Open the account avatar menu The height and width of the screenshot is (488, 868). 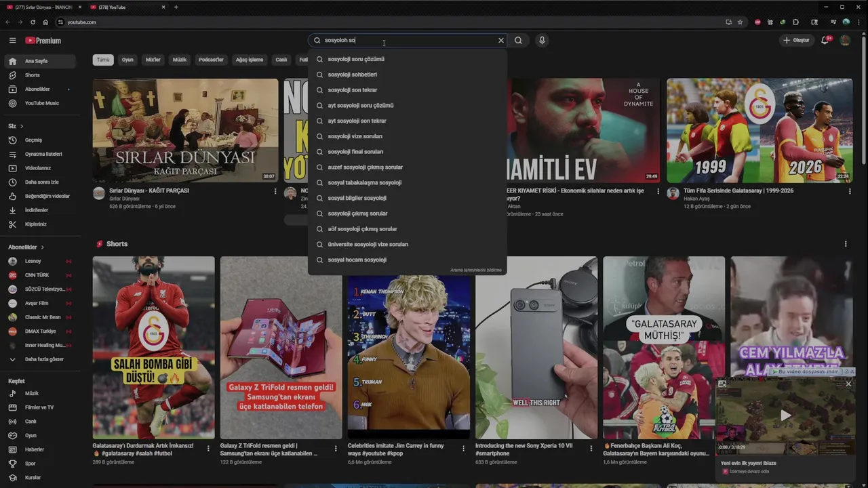(x=845, y=41)
